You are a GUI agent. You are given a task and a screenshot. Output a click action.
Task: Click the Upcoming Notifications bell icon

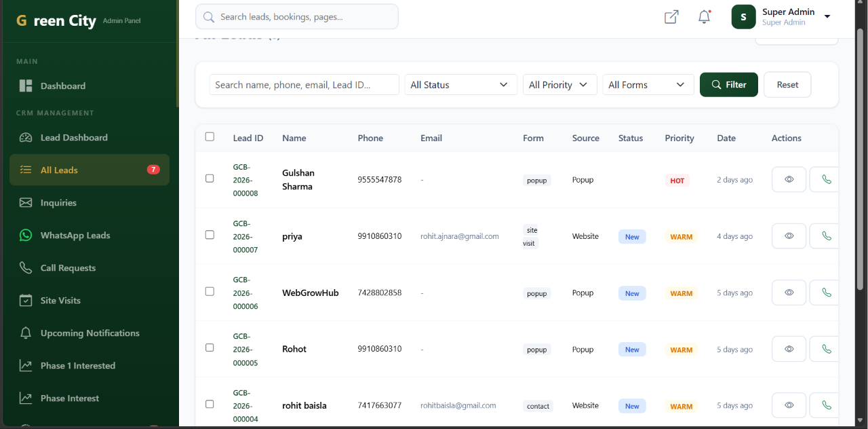point(26,333)
